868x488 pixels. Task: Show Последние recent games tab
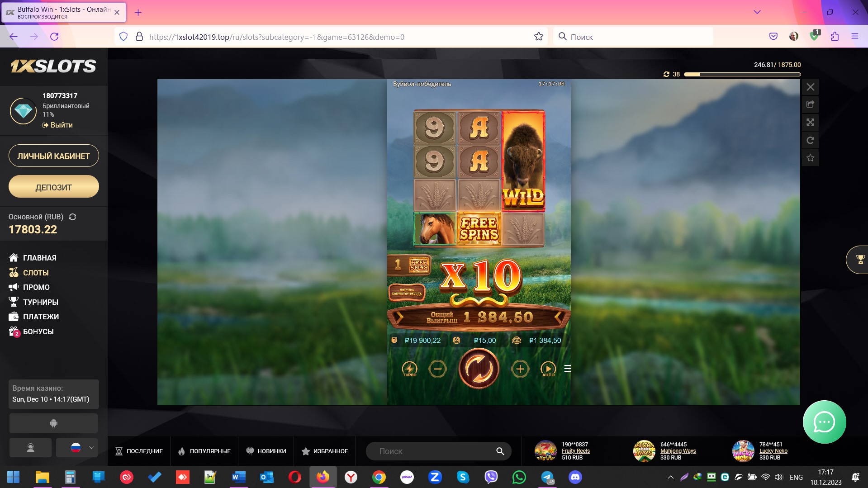(139, 451)
